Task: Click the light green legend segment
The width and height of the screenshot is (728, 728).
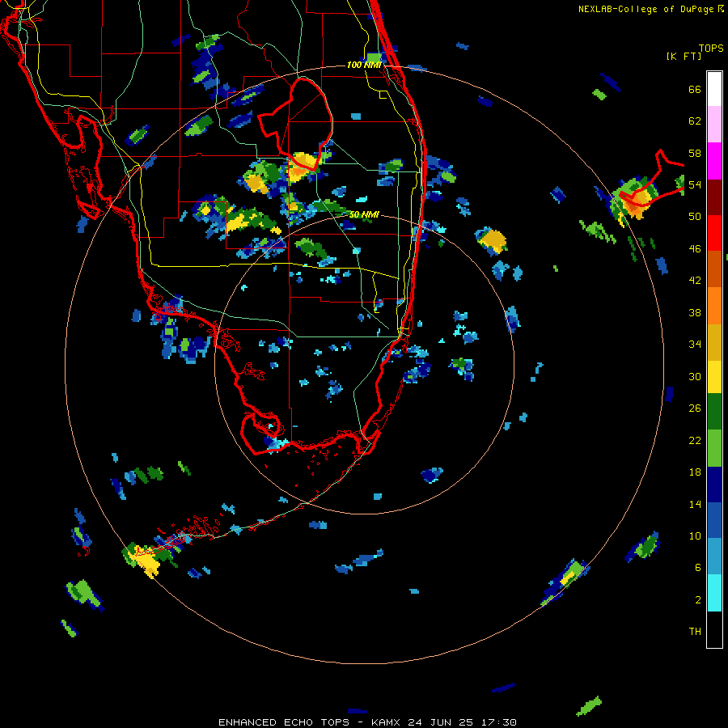Action: [714, 448]
